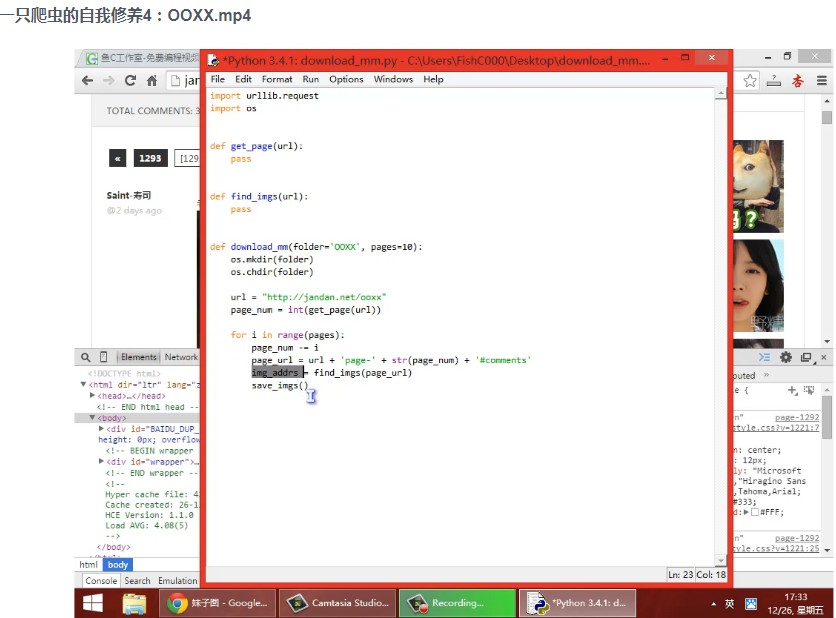Open the Run menu in IDLE
The width and height of the screenshot is (836, 618).
coord(311,79)
